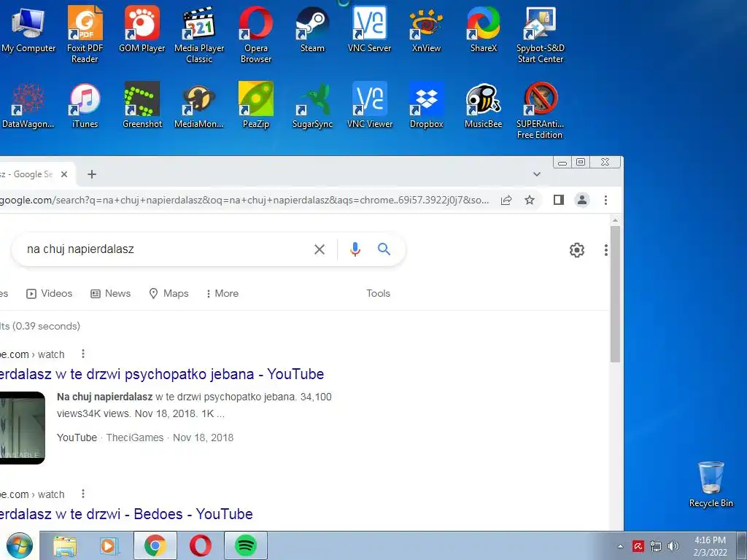Show hidden system tray icons
The image size is (747, 560).
620,546
